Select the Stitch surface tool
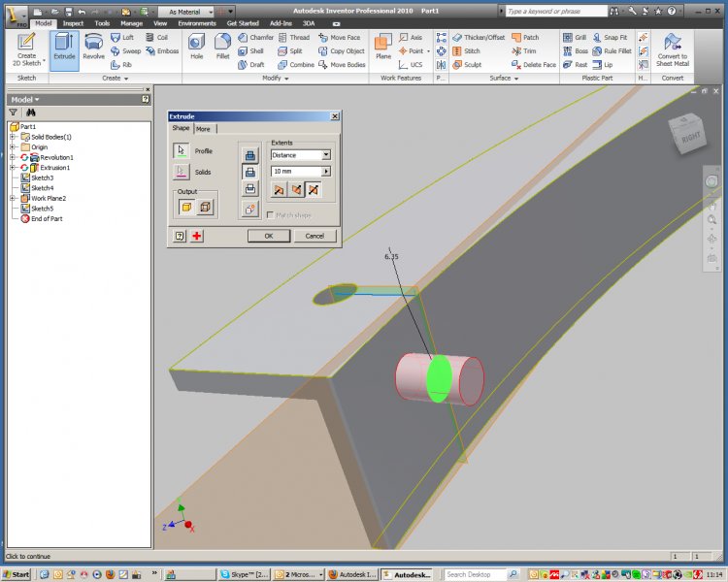 (x=466, y=51)
